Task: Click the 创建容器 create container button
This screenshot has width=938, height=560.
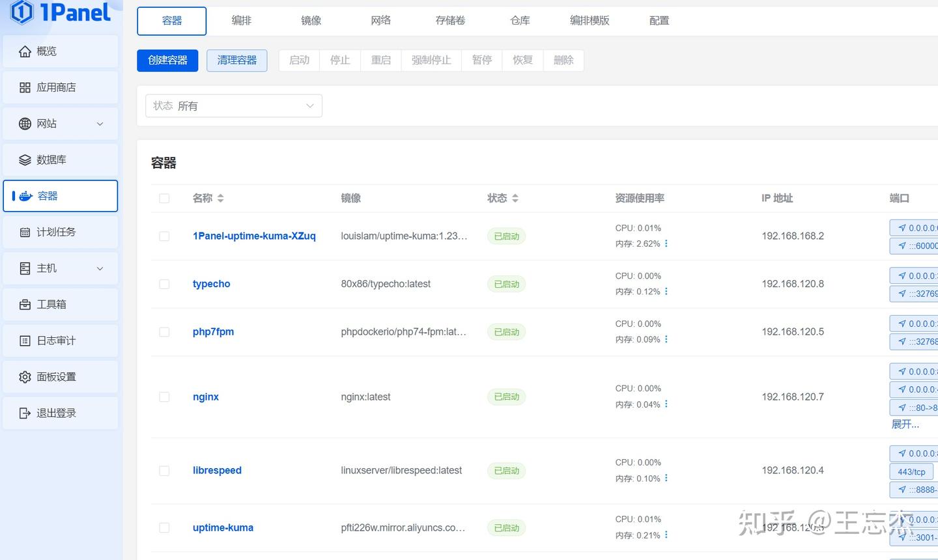Action: pyautogui.click(x=167, y=60)
